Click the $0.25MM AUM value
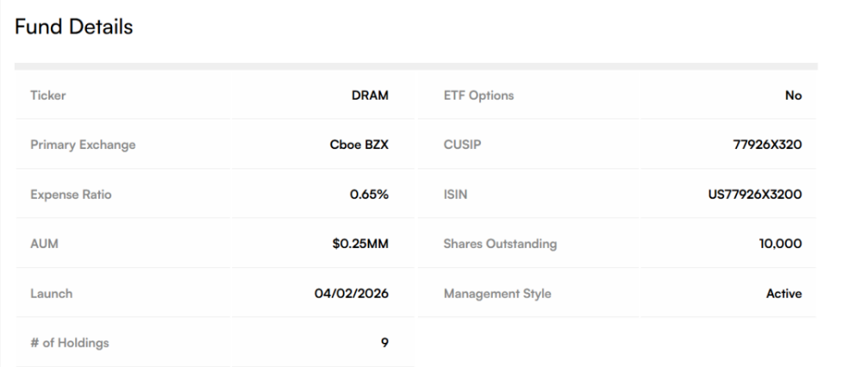 coord(359,244)
